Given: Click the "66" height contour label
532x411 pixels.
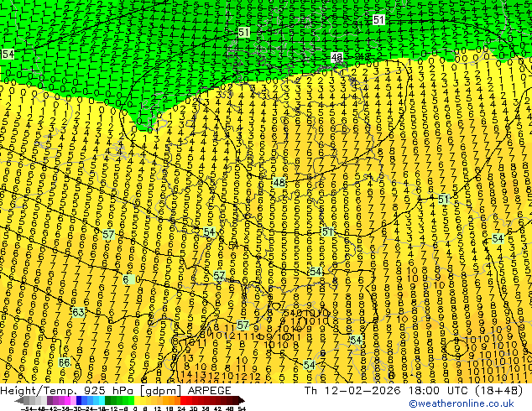Looking at the screenshot, I should [64, 362].
